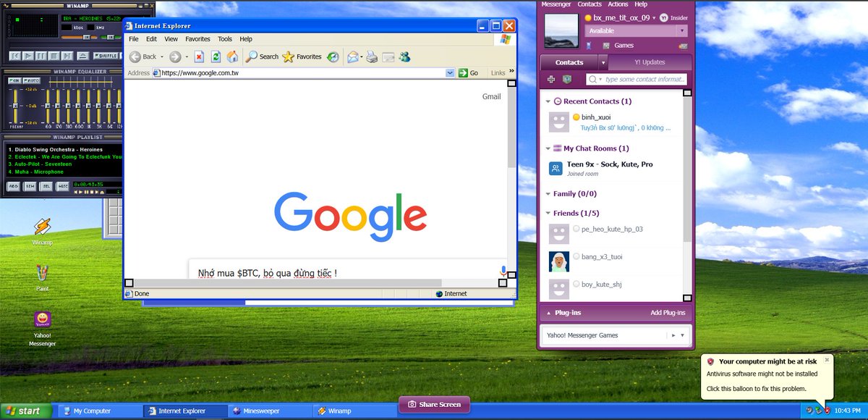Click the mail envelope icon in Yahoo Messenger
The width and height of the screenshot is (868, 420).
click(684, 46)
